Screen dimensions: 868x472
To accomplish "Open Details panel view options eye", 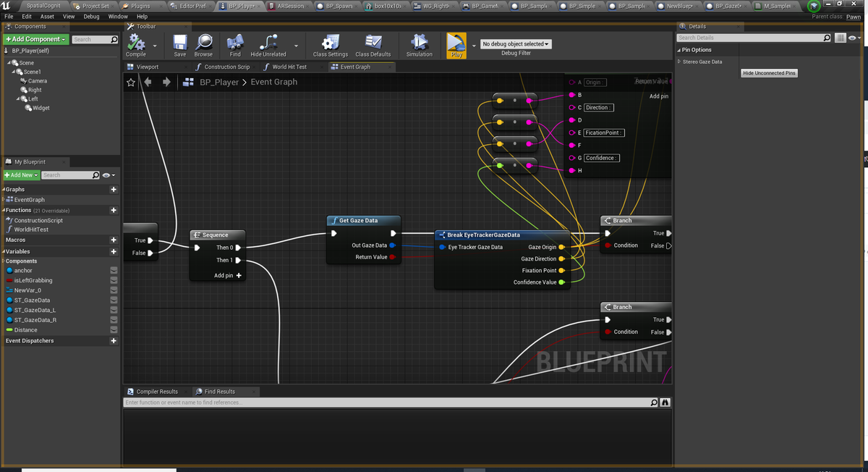I will pyautogui.click(x=854, y=38).
